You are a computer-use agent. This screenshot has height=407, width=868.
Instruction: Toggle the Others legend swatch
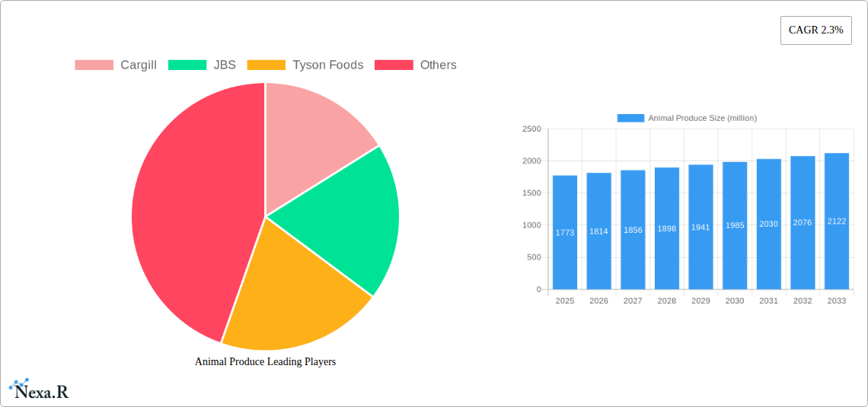pos(394,65)
